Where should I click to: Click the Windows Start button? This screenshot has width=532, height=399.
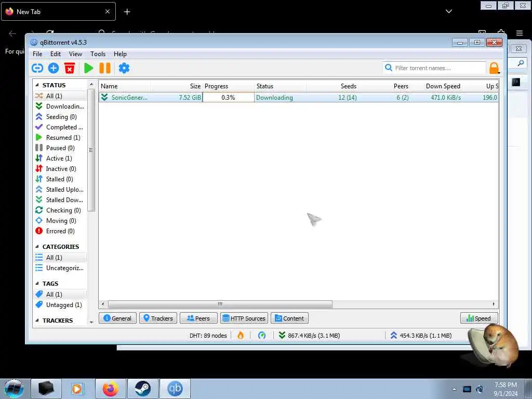[14, 389]
